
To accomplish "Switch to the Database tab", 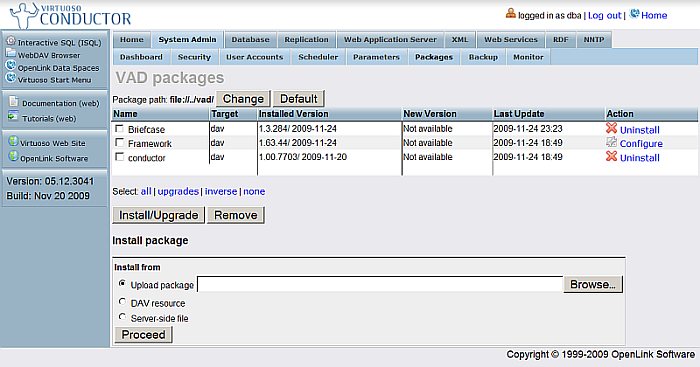I will (x=250, y=39).
